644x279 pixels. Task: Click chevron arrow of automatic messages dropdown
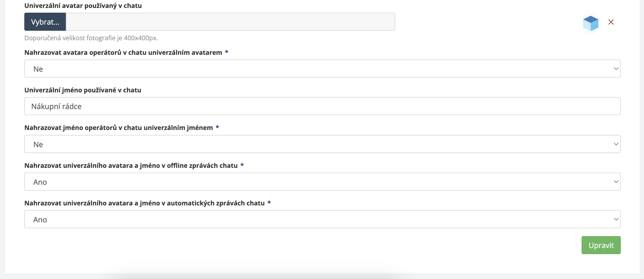616,219
